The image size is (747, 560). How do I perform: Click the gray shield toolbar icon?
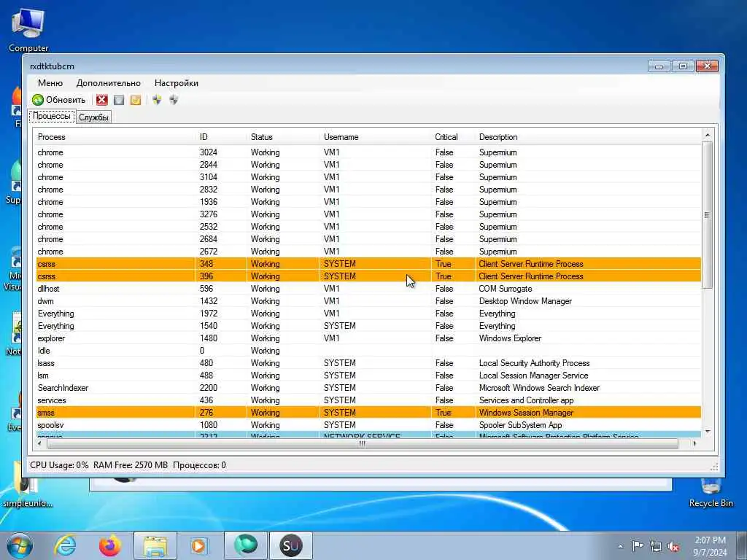[x=174, y=99]
